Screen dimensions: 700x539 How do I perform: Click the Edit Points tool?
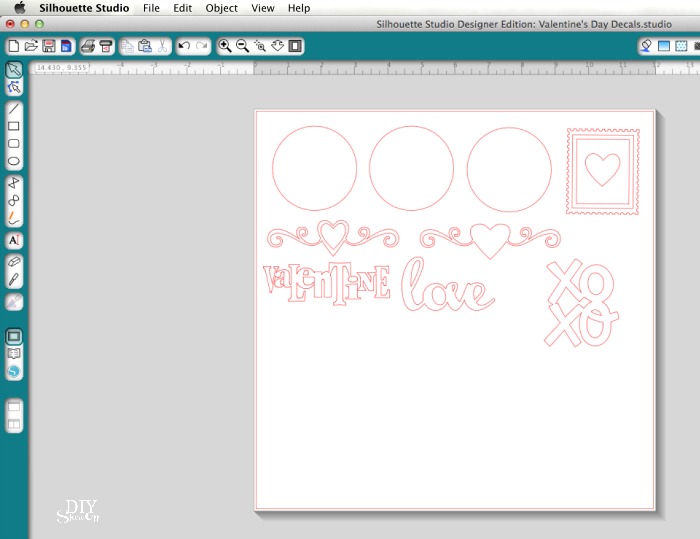14,88
